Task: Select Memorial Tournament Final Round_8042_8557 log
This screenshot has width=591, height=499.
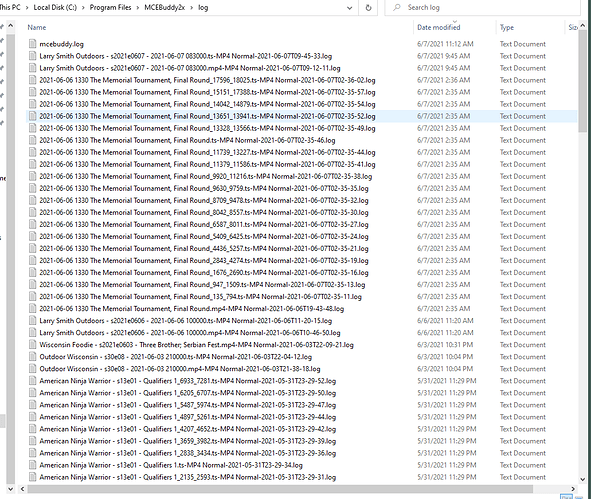Action: coord(204,212)
